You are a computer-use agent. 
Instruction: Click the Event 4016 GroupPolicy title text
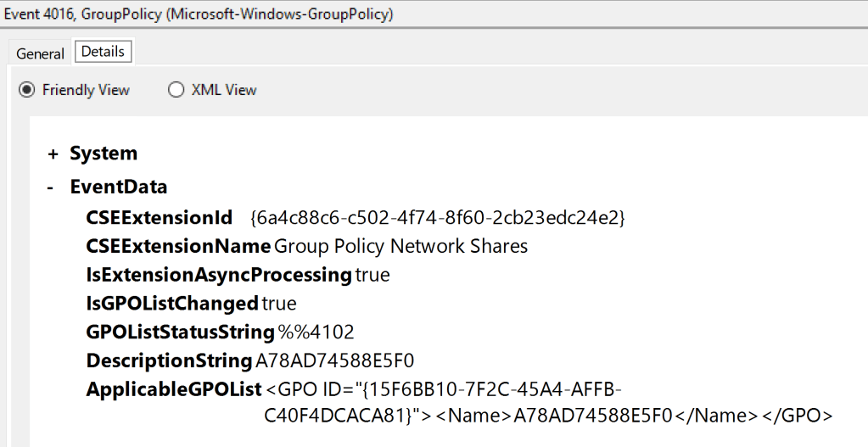tap(199, 14)
